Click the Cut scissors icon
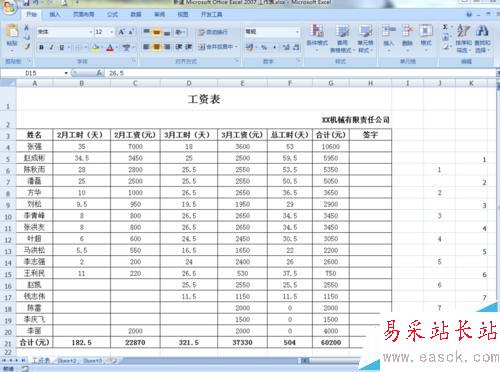Image resolution: width=500 pixels, height=372 pixels. 27,28
